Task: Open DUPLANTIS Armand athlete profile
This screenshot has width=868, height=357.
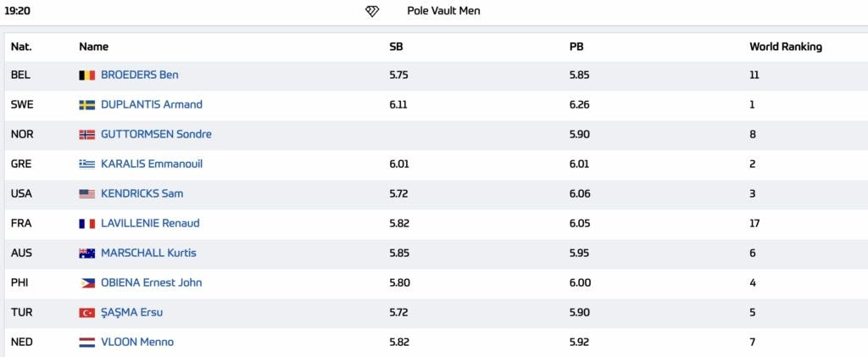Action: click(151, 104)
